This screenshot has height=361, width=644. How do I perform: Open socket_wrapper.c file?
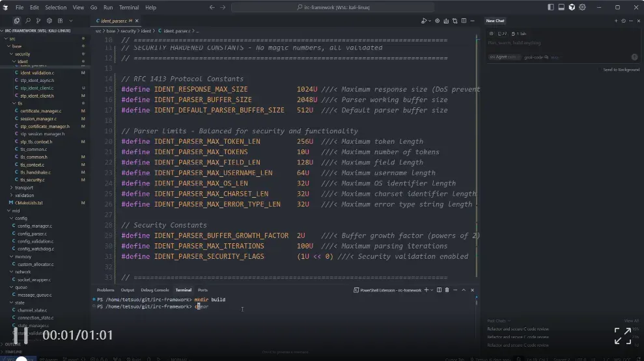(34, 280)
